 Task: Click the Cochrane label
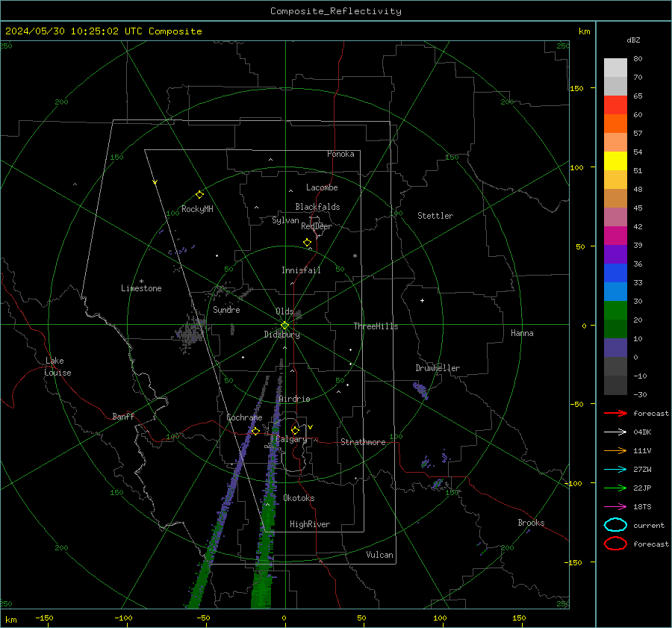pos(244,417)
